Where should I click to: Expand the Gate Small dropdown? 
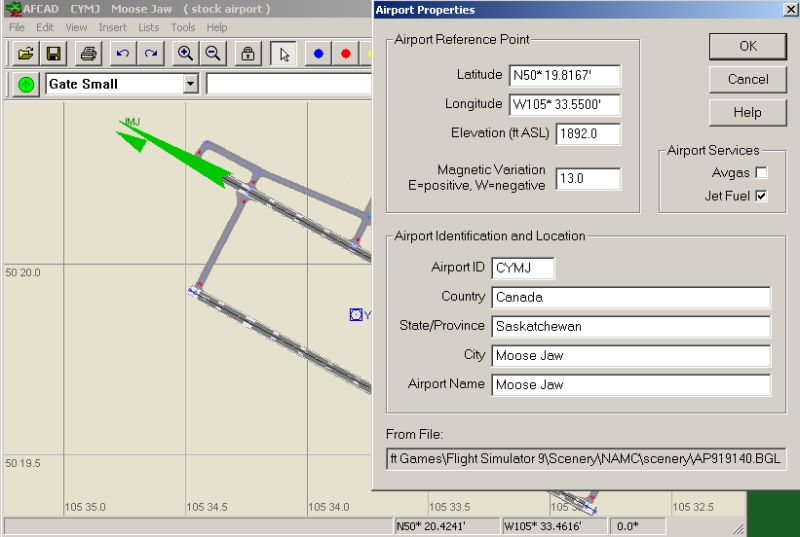(x=191, y=84)
